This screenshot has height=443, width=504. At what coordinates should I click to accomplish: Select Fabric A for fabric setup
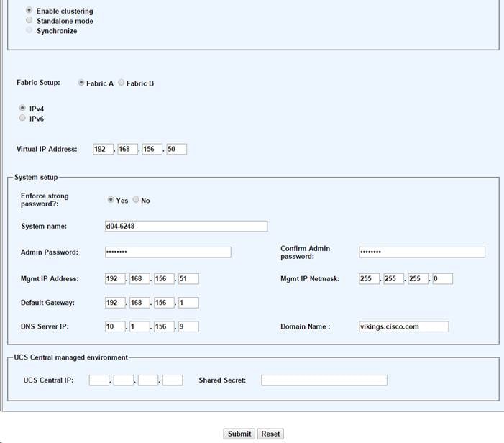click(81, 83)
